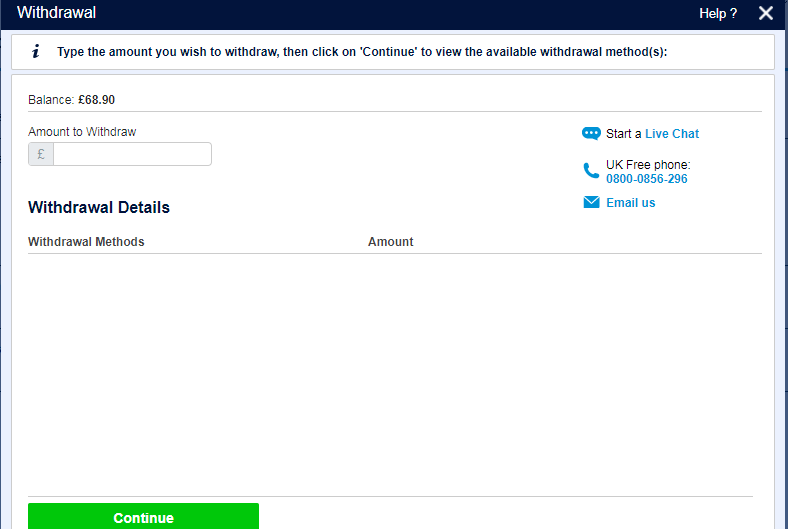This screenshot has height=529, width=788.
Task: Click the email envelope icon
Action: point(591,202)
